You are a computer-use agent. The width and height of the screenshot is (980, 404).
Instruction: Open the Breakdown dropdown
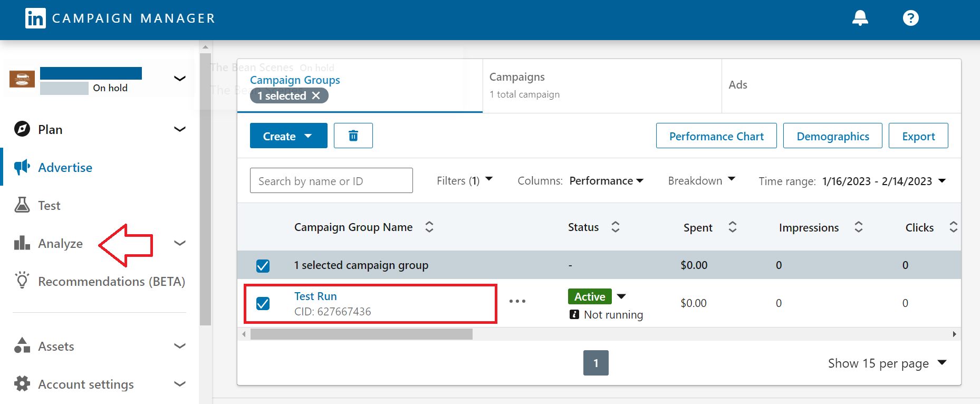(702, 180)
